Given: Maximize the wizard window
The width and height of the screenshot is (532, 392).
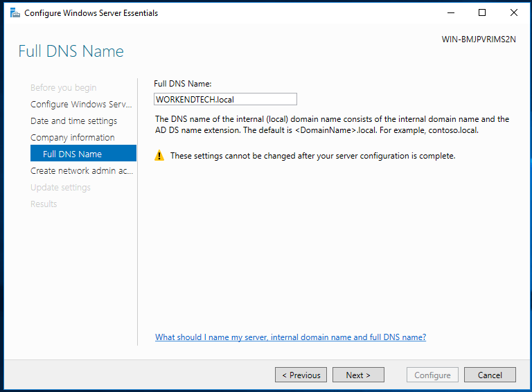Looking at the screenshot, I should (x=482, y=13).
